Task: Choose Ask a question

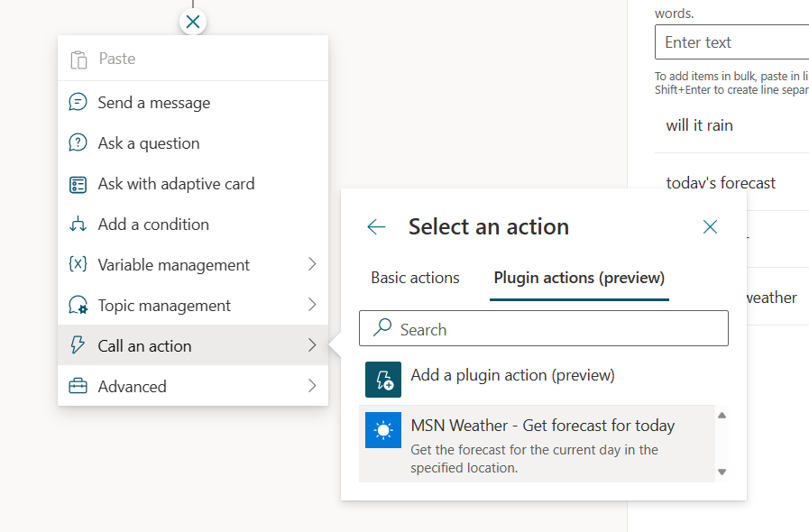Action: coord(193,143)
